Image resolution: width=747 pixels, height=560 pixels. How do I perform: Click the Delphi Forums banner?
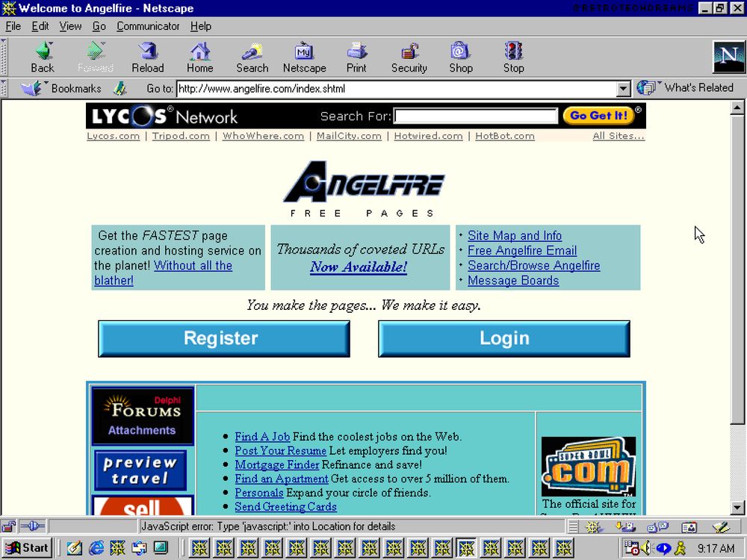tap(143, 416)
